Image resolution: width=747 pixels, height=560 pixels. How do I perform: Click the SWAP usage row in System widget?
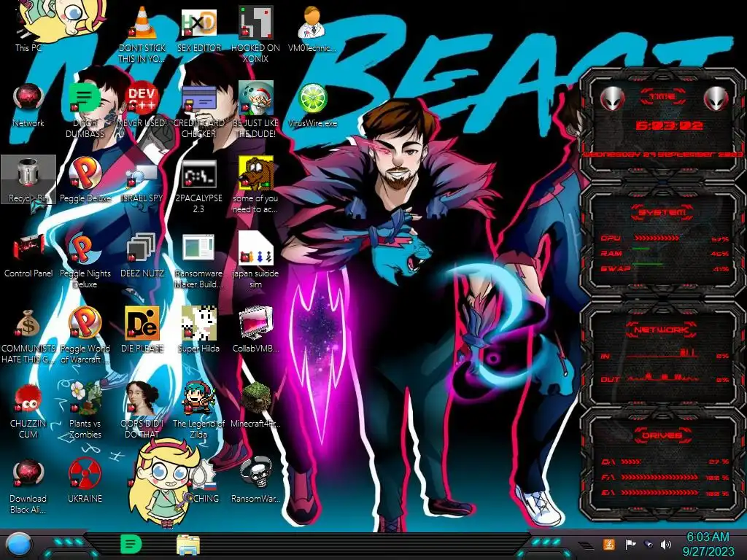(x=664, y=268)
